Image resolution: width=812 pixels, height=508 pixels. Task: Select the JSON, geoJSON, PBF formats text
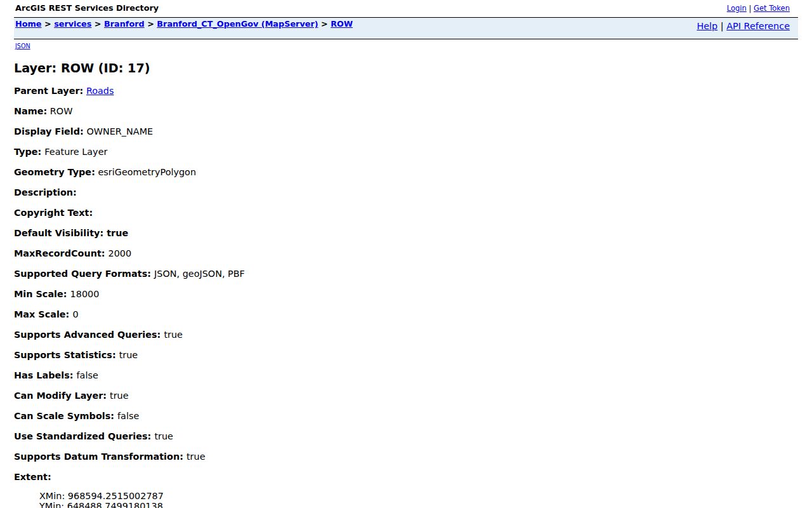tap(199, 274)
